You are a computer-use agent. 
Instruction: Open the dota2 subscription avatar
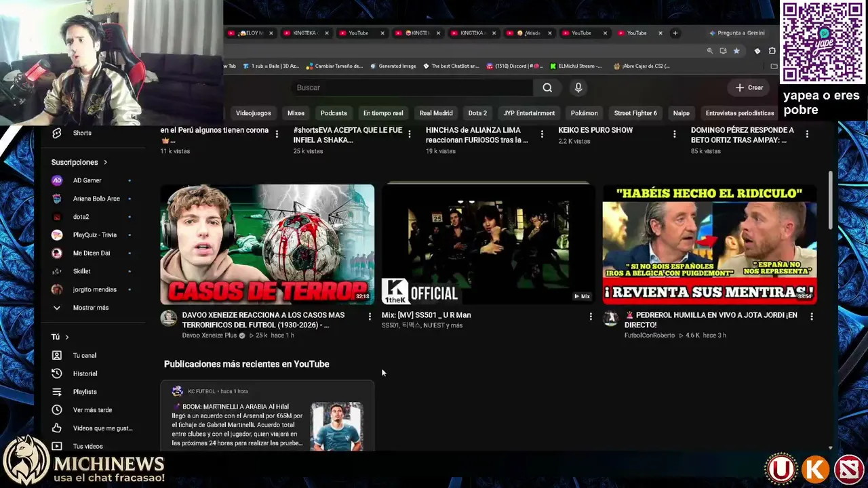57,217
